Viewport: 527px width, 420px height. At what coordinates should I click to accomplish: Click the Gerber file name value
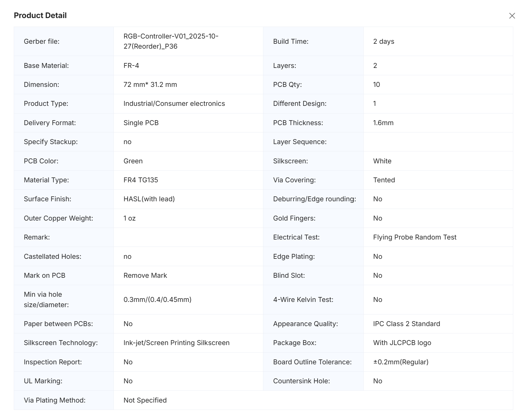pos(171,41)
